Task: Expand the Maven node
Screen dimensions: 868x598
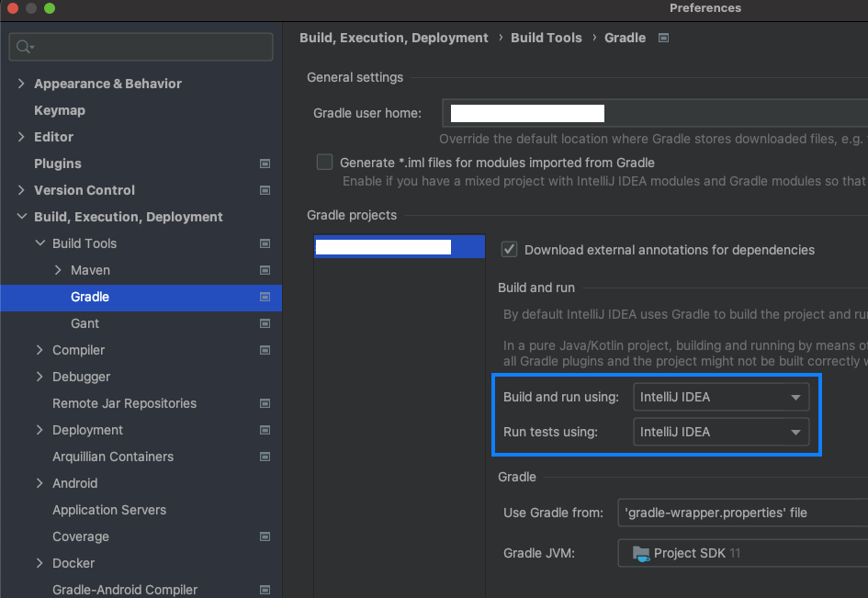Action: (58, 270)
